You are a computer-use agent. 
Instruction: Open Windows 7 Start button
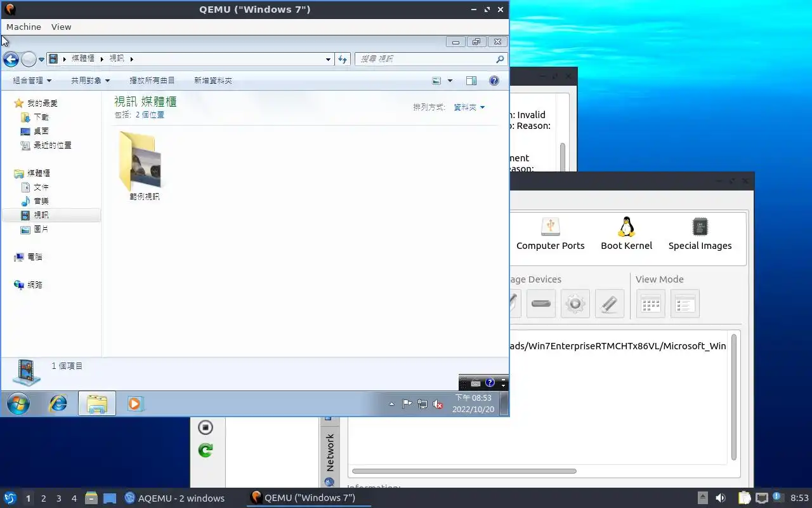point(18,403)
